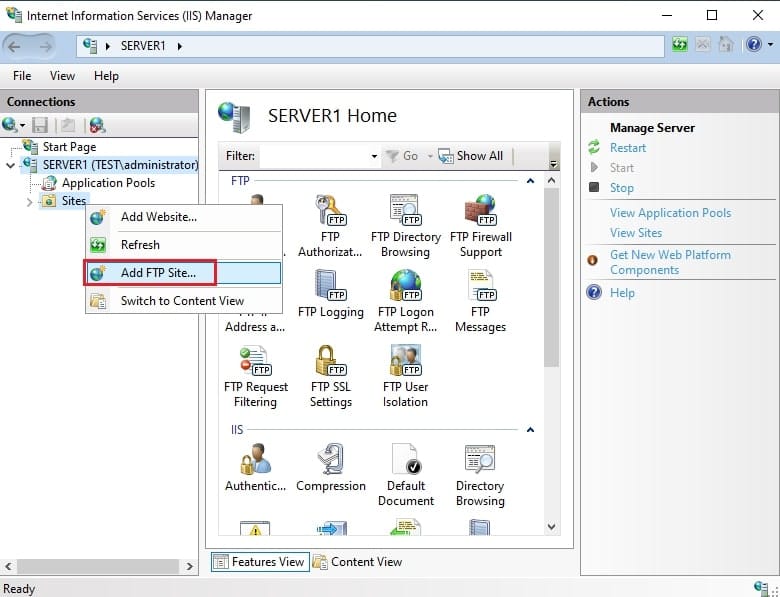
Task: Open FTP Firewall Support feature
Action: pyautogui.click(x=481, y=226)
